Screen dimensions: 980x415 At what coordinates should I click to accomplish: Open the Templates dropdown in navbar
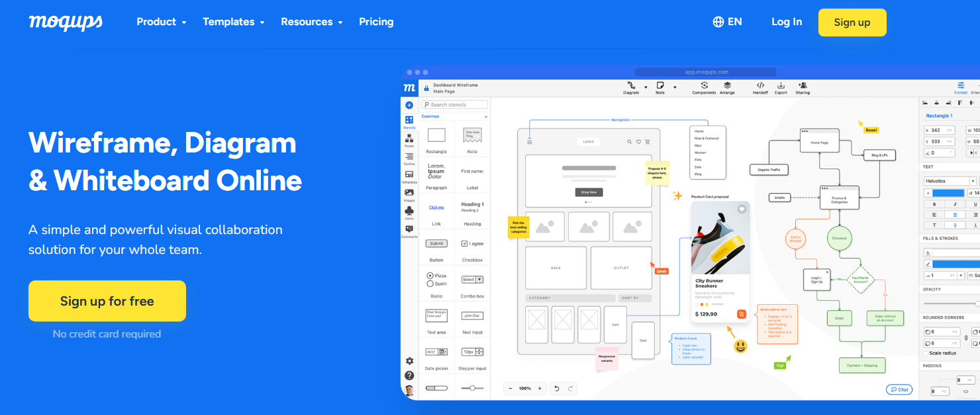pos(233,22)
